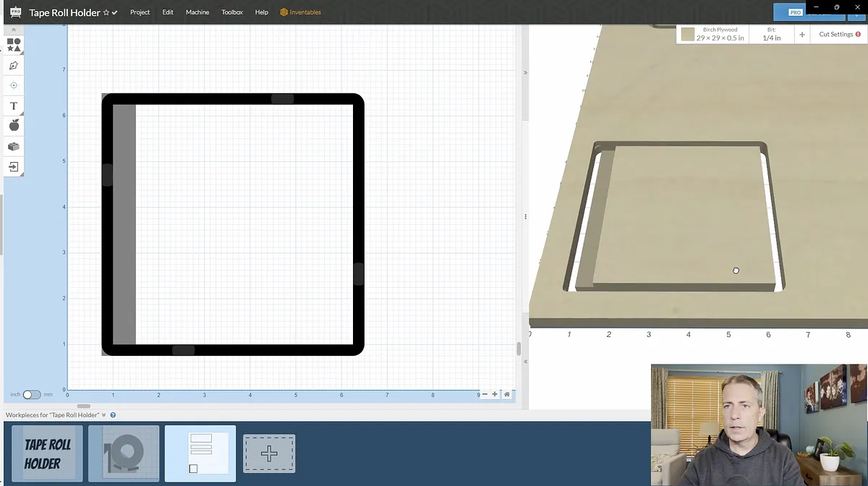The width and height of the screenshot is (868, 486).
Task: Reset canvas view with the home icon
Action: click(507, 394)
